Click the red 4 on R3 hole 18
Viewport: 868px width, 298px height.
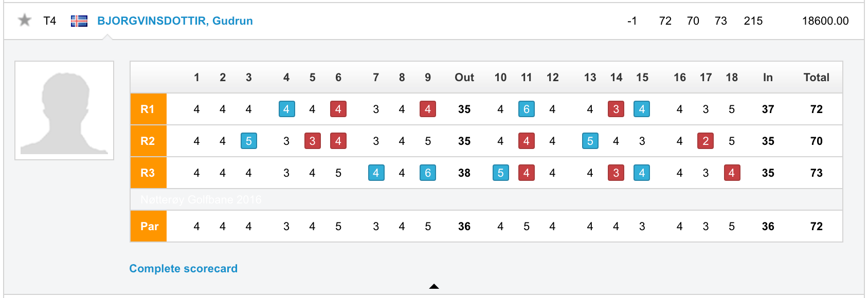(732, 173)
